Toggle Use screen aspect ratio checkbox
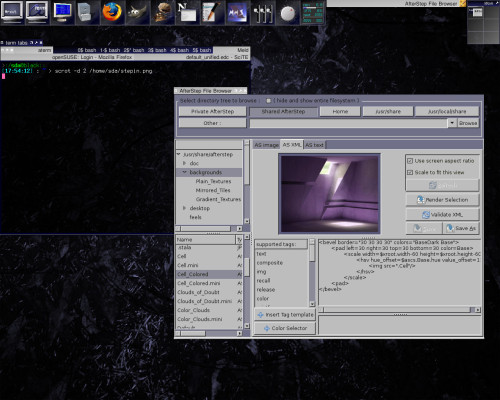Image resolution: width=500 pixels, height=400 pixels. [x=410, y=161]
